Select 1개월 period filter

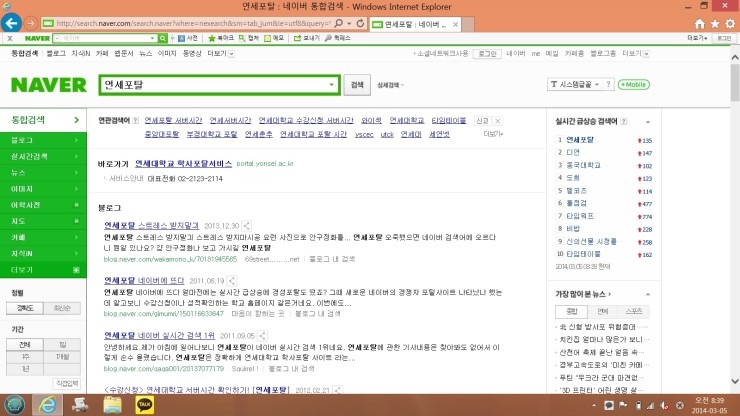(x=62, y=357)
